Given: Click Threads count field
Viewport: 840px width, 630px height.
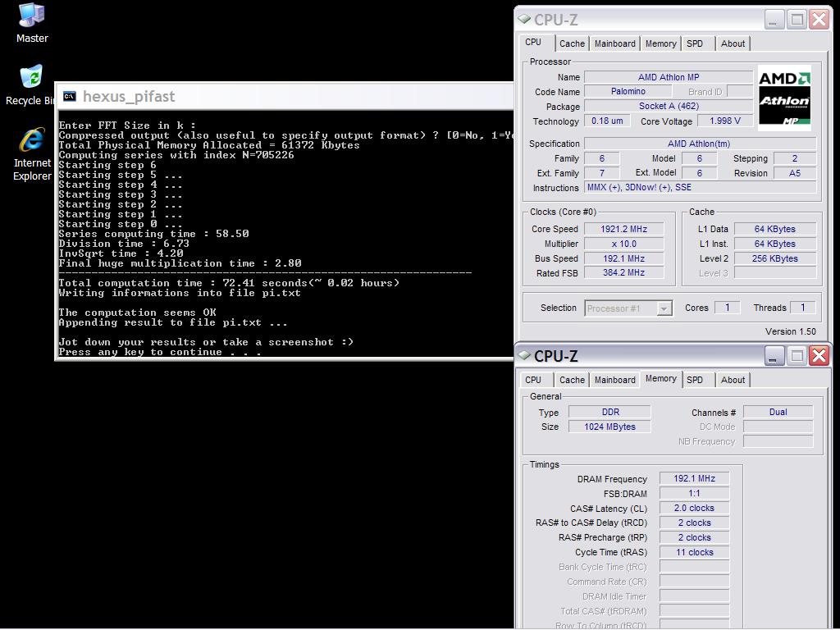Looking at the screenshot, I should tap(802, 308).
